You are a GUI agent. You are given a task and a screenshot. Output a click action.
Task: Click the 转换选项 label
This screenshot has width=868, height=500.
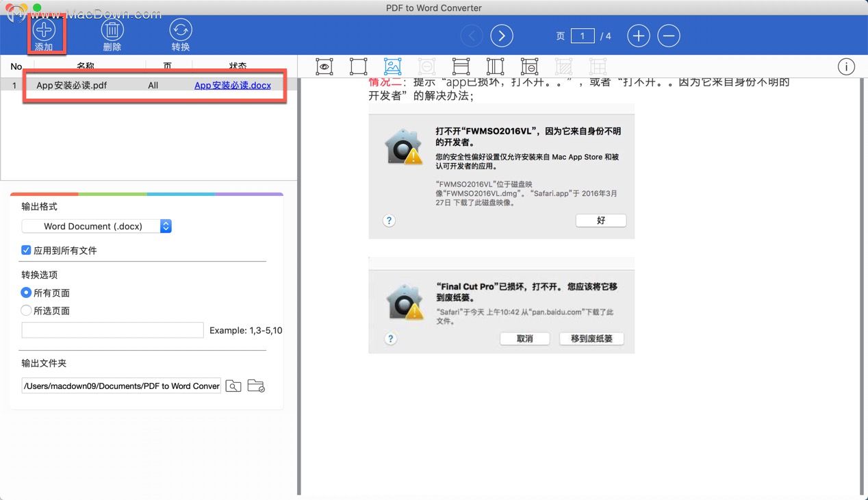pyautogui.click(x=40, y=275)
